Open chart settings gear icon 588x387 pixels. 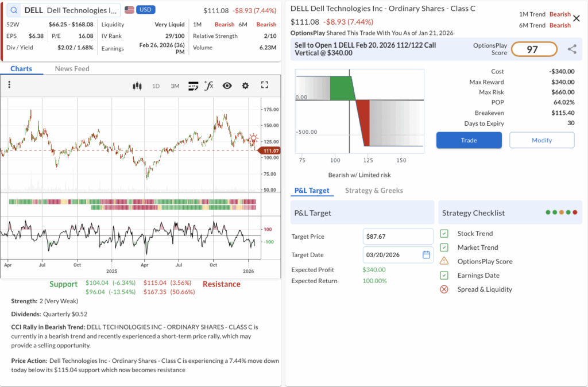[245, 86]
